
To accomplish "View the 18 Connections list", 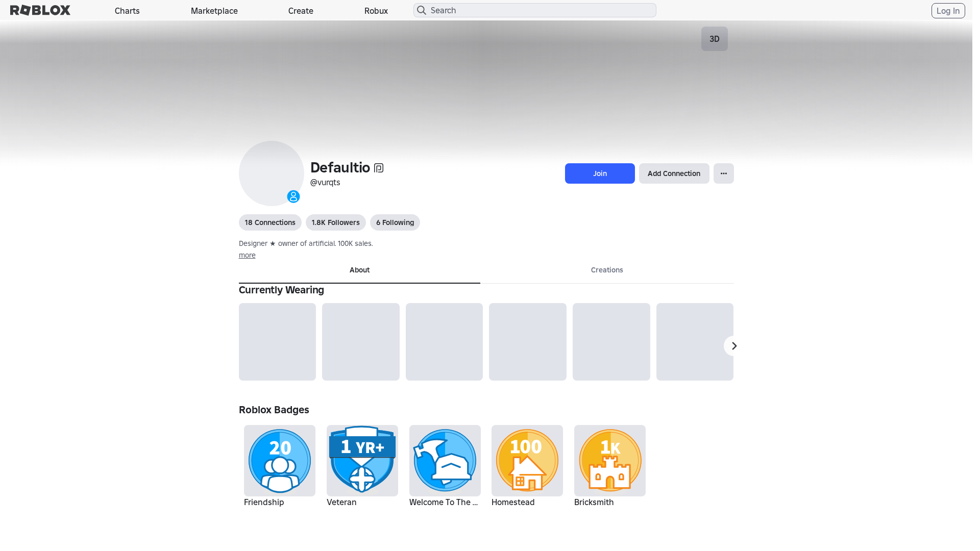I will [x=270, y=222].
